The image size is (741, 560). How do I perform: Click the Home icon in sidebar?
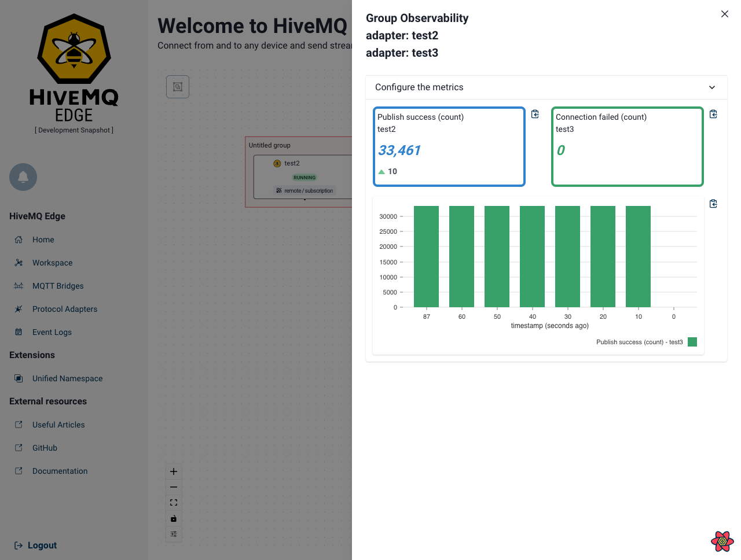pyautogui.click(x=19, y=240)
